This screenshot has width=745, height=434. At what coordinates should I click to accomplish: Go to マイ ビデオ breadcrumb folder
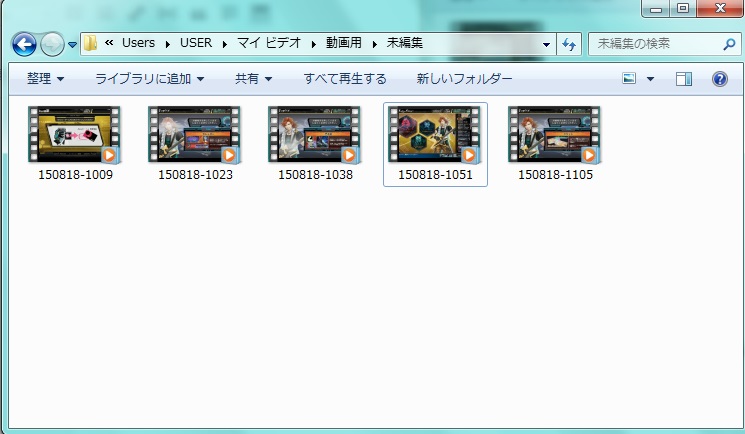tap(269, 43)
